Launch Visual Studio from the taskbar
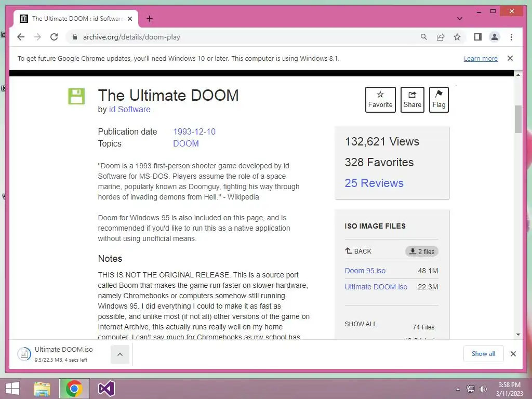Screen dimensions: 532x399 click(x=106, y=389)
